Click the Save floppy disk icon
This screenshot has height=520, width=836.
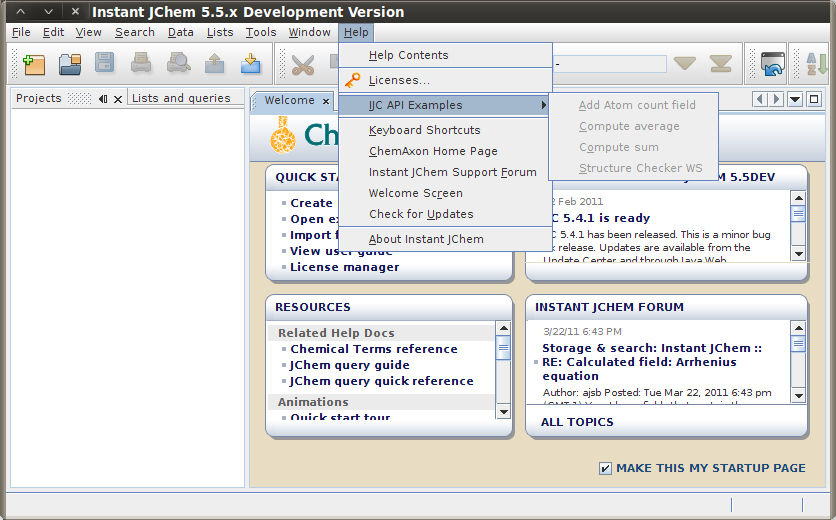(x=105, y=65)
